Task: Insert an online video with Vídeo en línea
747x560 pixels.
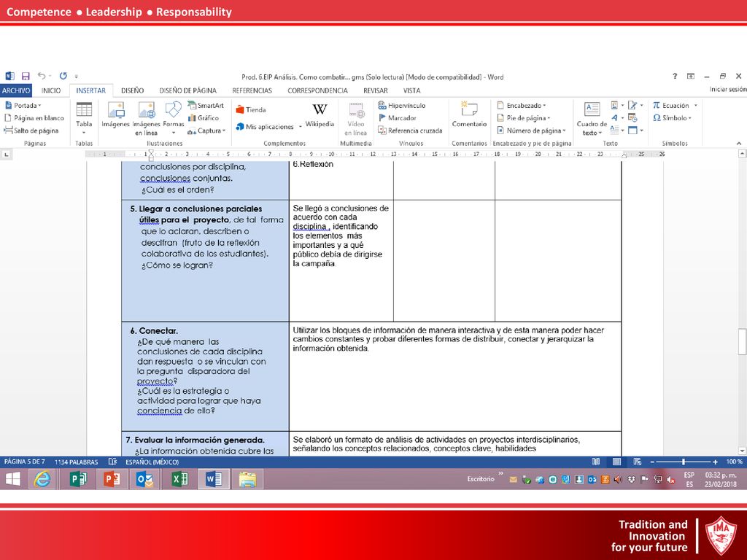Action: tap(356, 119)
